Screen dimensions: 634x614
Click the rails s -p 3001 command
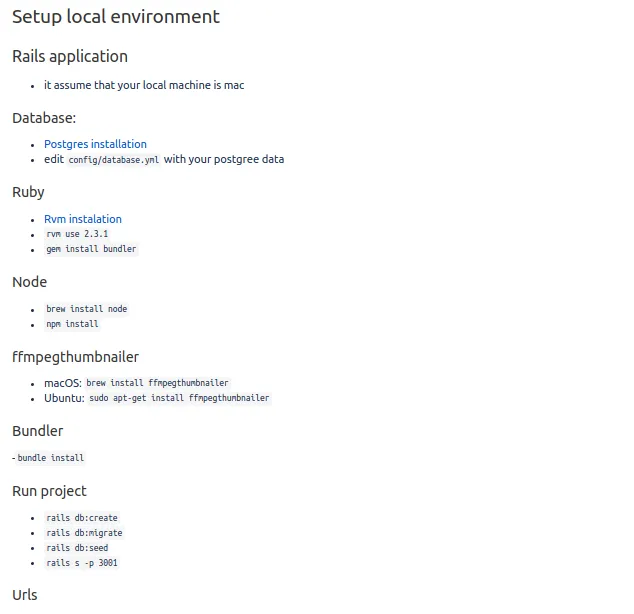(82, 563)
